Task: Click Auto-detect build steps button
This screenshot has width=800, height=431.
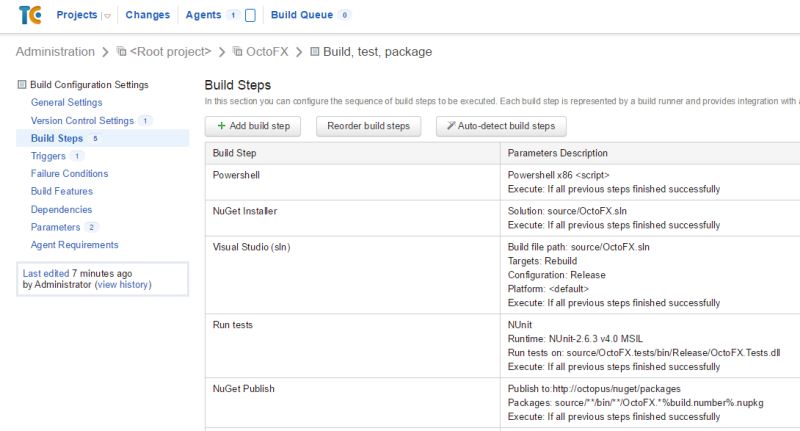Action: [x=501, y=126]
